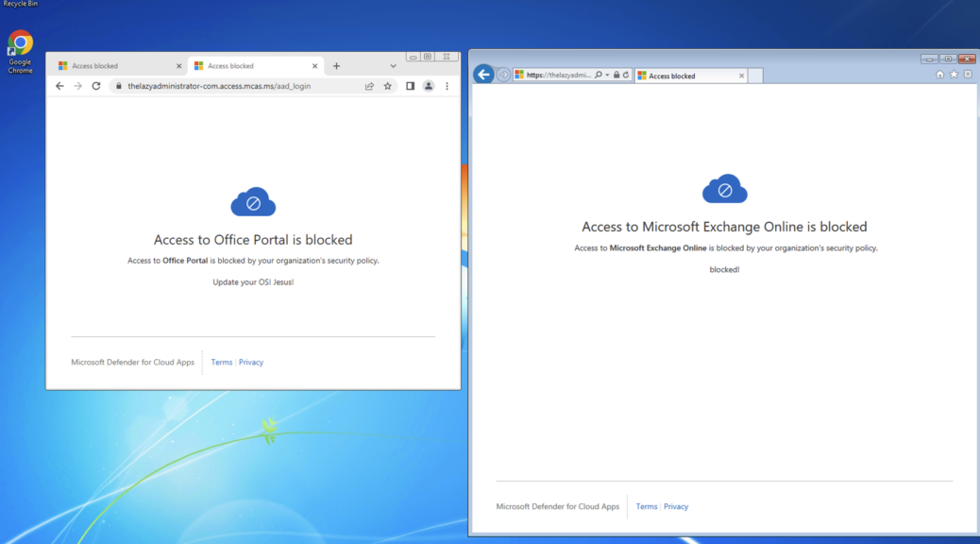Click Microsoft Defender for Cloud Apps in IE
Image resolution: width=980 pixels, height=544 pixels.
click(x=557, y=506)
